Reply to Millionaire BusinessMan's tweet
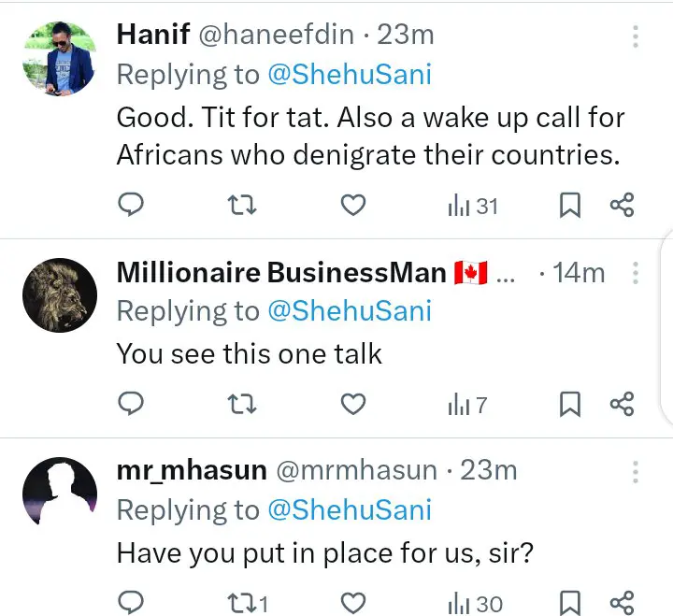673x616 pixels. (132, 404)
